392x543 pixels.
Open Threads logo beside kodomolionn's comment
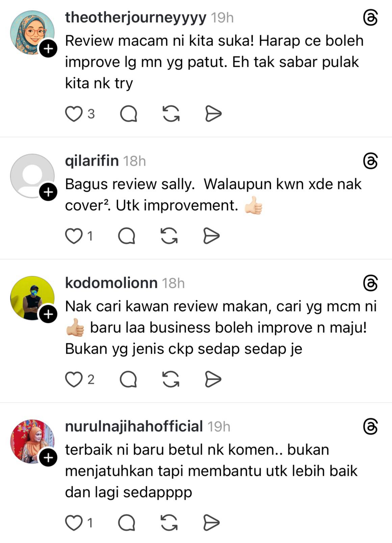click(x=370, y=283)
